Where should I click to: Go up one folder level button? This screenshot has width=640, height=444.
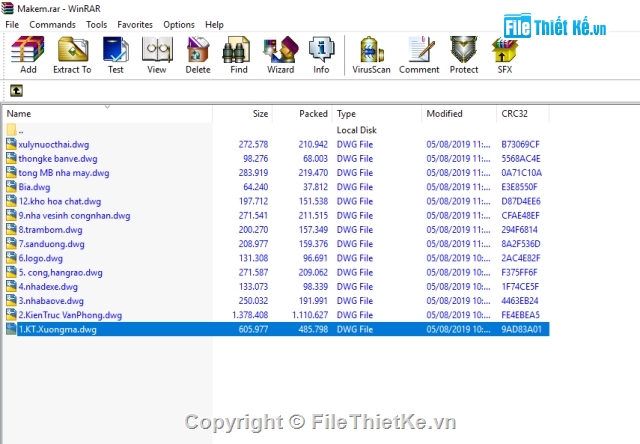point(16,90)
